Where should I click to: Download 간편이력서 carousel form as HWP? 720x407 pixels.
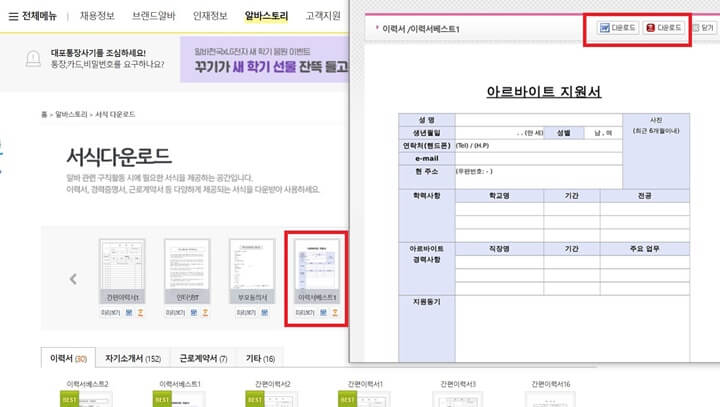141,312
